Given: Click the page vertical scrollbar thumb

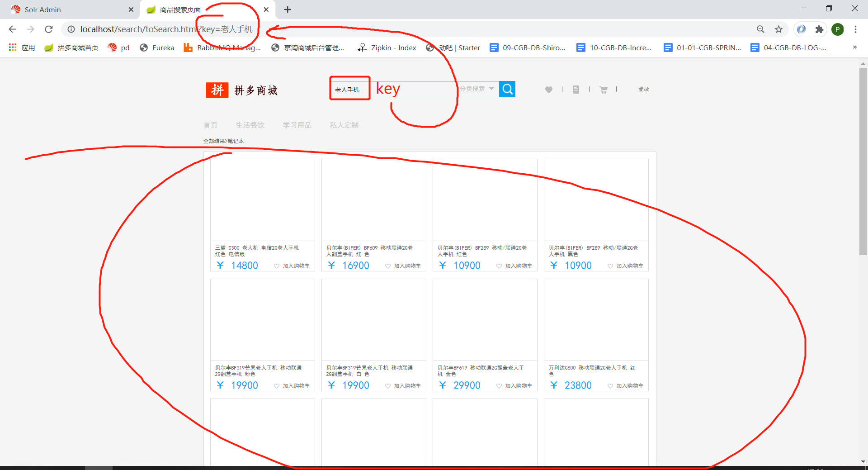Looking at the screenshot, I should tap(863, 161).
